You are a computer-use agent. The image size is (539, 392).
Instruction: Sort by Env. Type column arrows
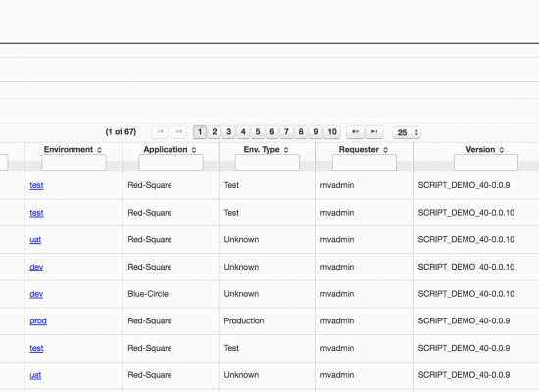tap(286, 150)
